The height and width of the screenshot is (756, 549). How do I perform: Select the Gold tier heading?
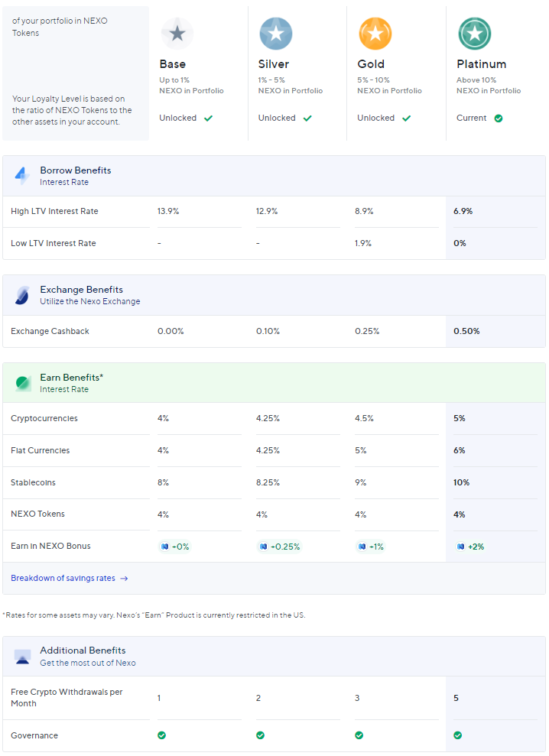(x=371, y=64)
